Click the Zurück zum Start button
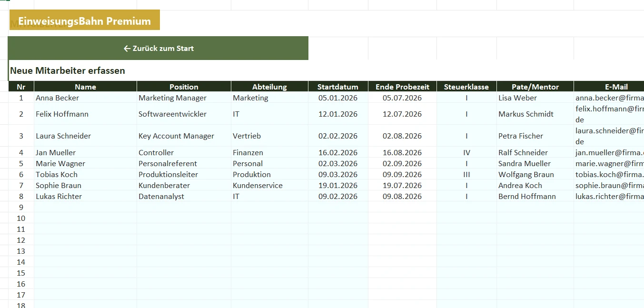Image resolution: width=644 pixels, height=308 pixels. click(x=158, y=48)
